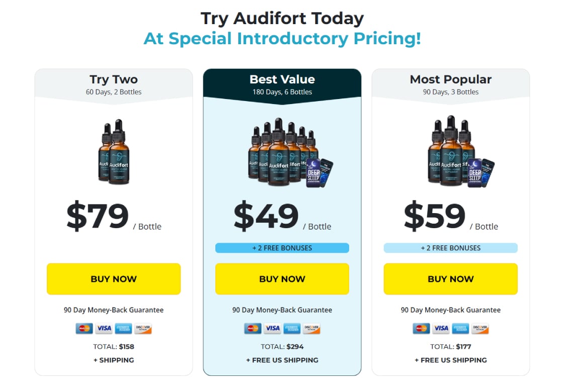This screenshot has height=392, width=566.
Task: Click the Best Value card header
Action: [282, 79]
